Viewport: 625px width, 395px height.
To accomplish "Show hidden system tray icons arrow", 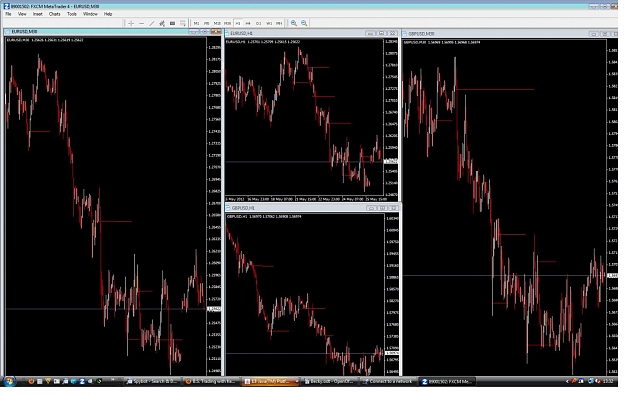I will [x=567, y=381].
